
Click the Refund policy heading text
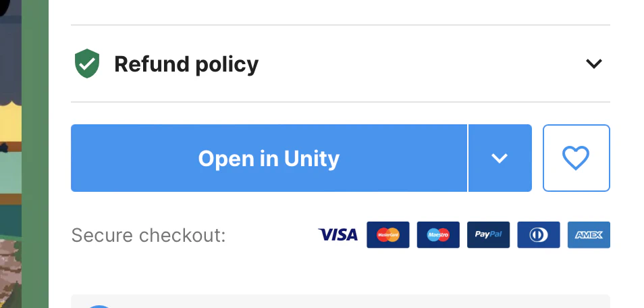[x=186, y=64]
